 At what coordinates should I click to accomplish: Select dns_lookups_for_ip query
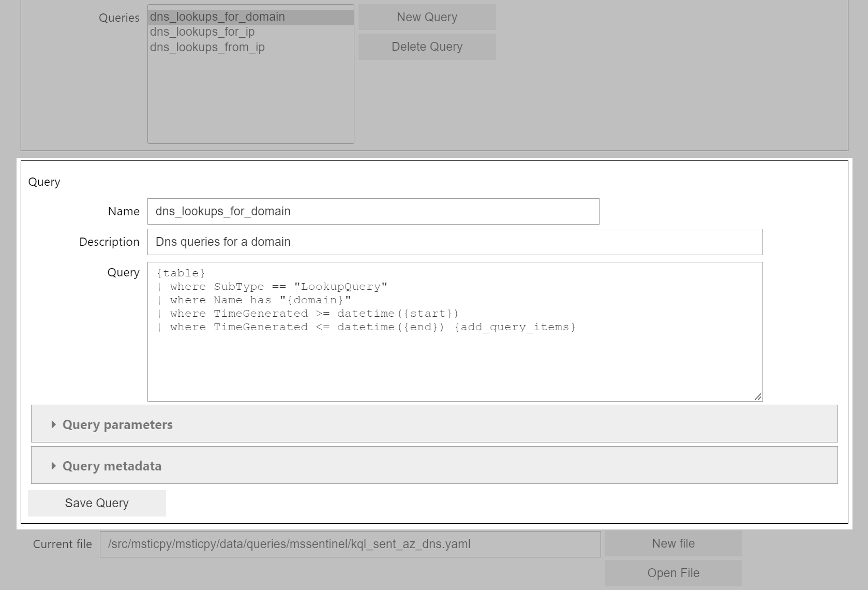click(x=251, y=32)
